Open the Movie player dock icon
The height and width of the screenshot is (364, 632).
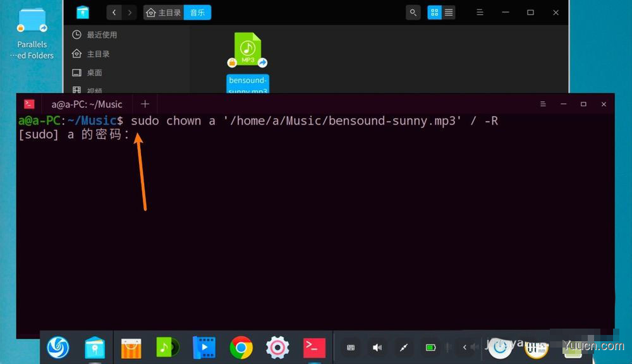(x=204, y=347)
